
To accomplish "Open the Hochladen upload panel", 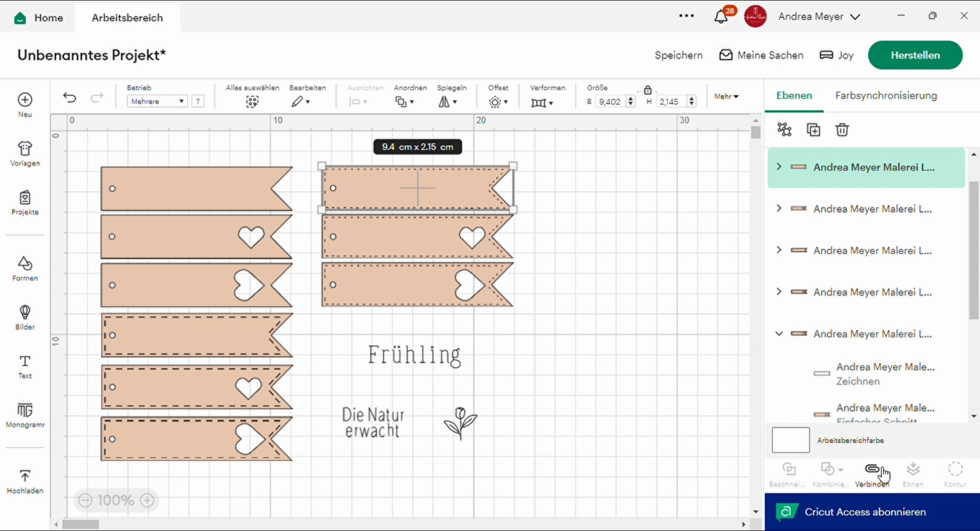I will 25,481.
